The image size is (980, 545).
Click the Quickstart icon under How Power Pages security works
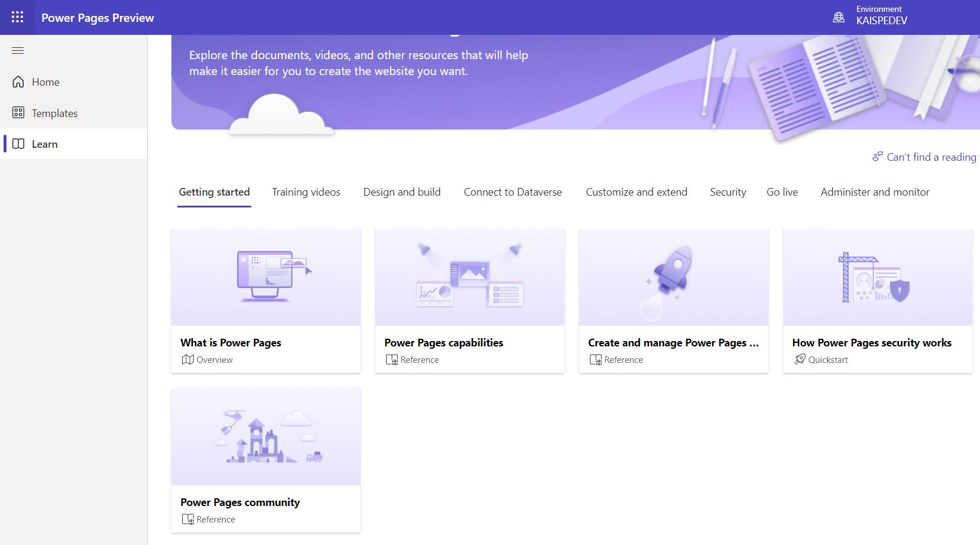pos(800,359)
